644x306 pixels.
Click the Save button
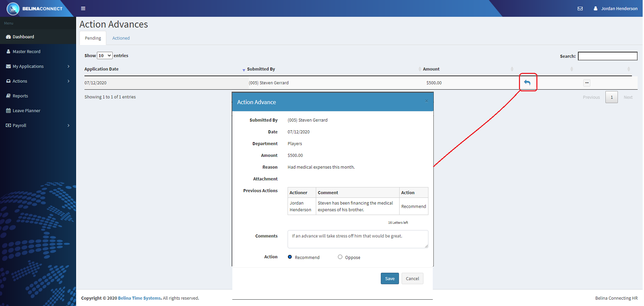click(x=390, y=278)
